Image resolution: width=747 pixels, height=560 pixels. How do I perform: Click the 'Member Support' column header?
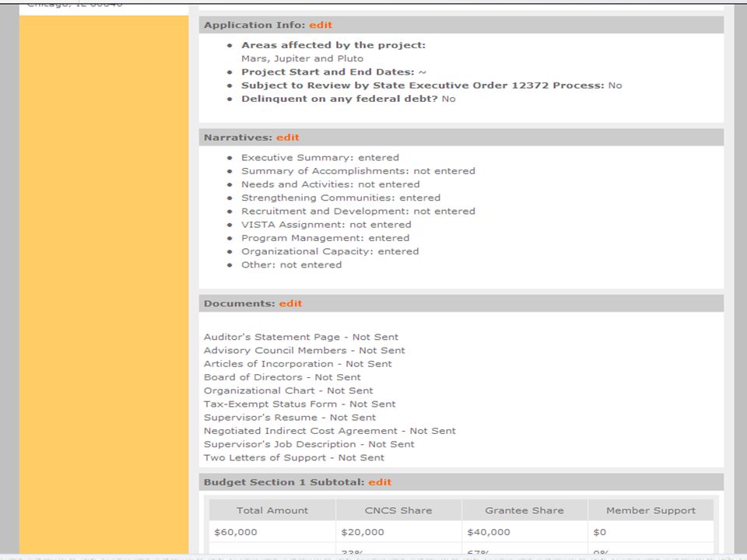(651, 510)
